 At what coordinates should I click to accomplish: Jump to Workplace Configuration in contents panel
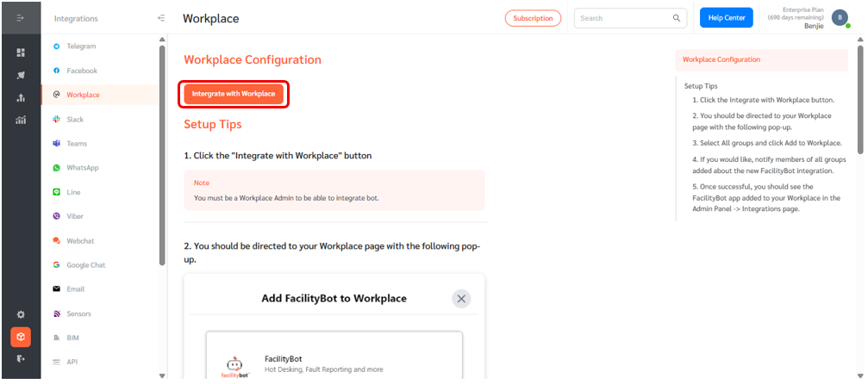(761, 59)
